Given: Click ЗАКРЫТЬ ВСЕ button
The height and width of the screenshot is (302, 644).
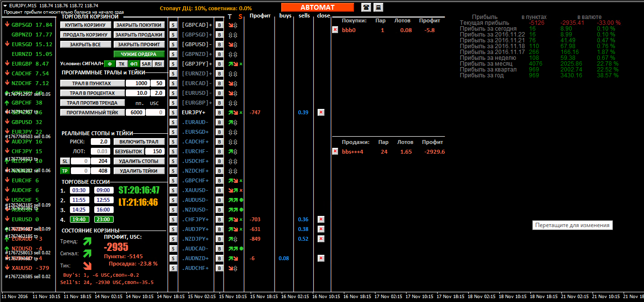Looking at the screenshot, I should tap(85, 44).
